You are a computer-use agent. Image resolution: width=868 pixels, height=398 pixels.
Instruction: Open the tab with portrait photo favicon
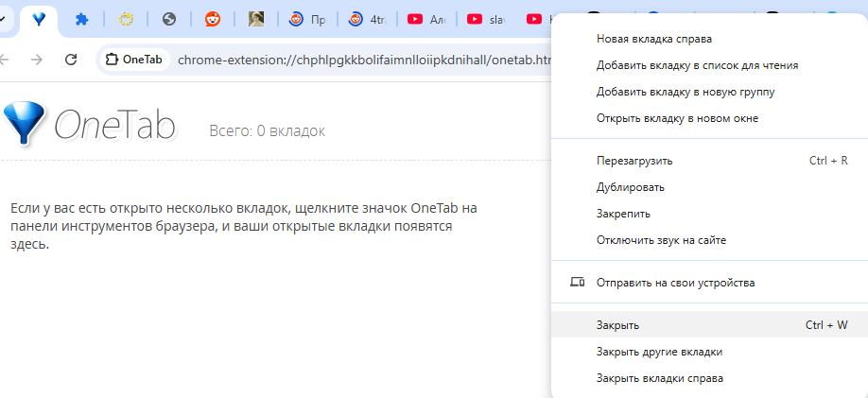tap(255, 20)
